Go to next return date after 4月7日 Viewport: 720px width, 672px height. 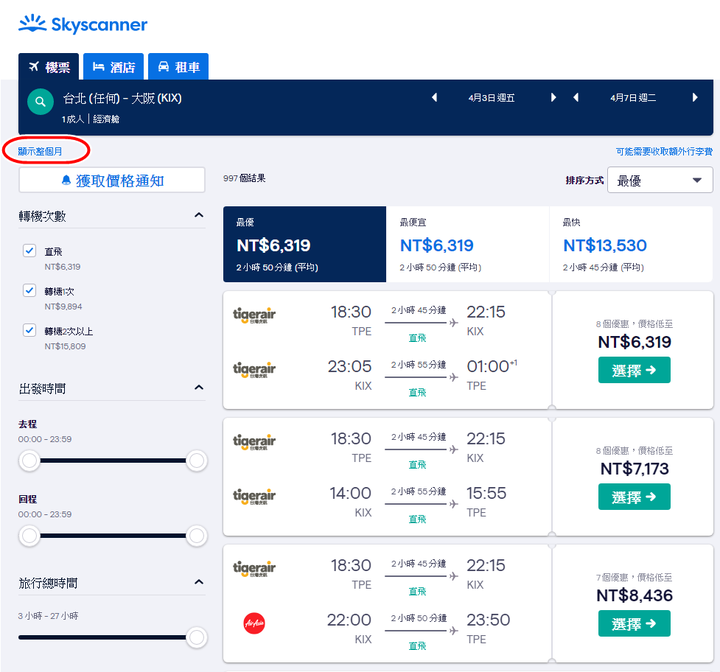point(695,97)
